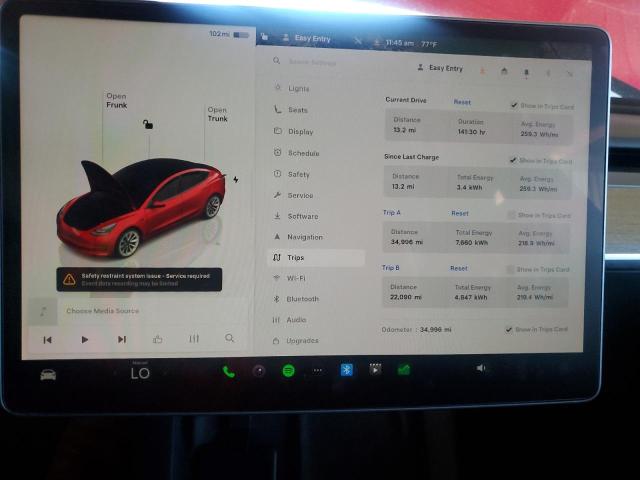Open the Easy Entry profile in status bar
This screenshot has width=640, height=480.
tap(307, 38)
